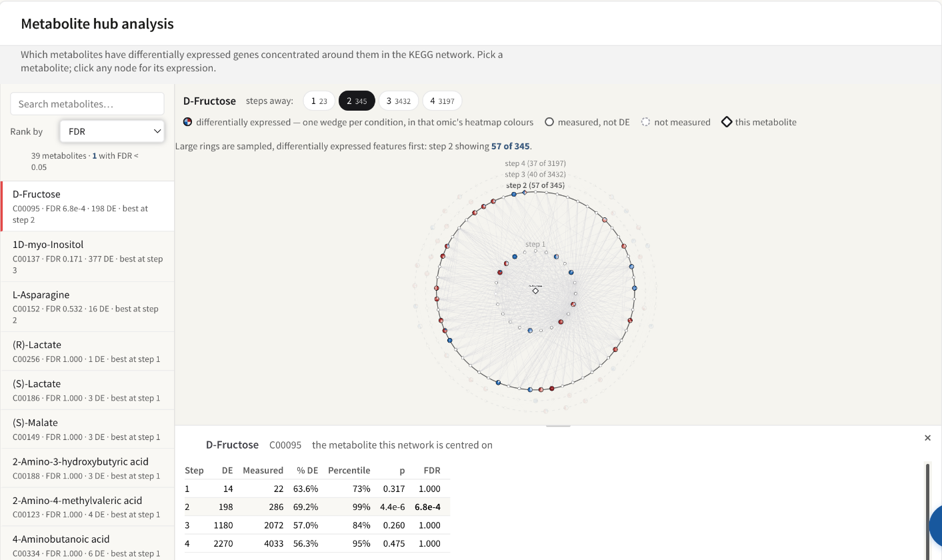Select 4-Aminobutanoic acid in the list
This screenshot has width=942, height=560.
[87, 543]
